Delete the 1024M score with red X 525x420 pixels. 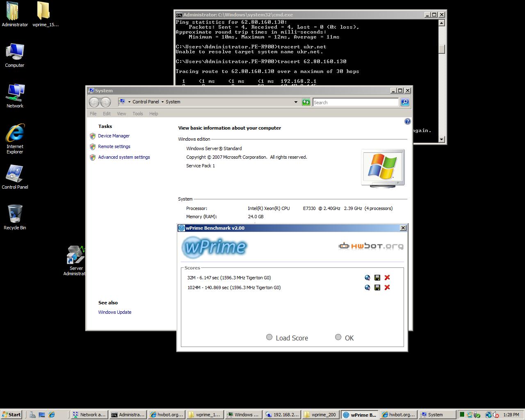pos(387,288)
